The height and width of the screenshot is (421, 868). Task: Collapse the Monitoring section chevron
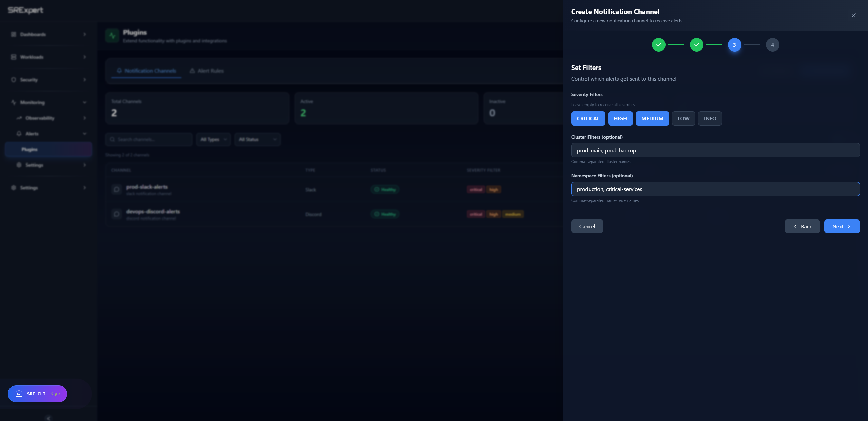[x=85, y=102]
